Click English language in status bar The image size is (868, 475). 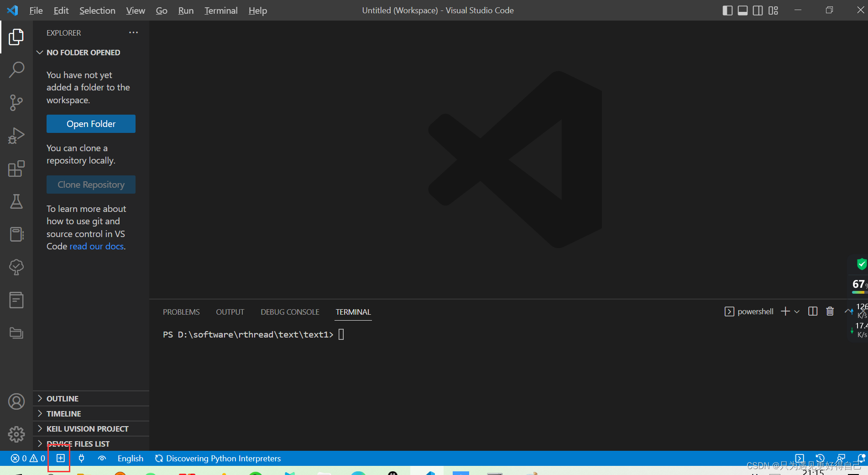coord(131,458)
